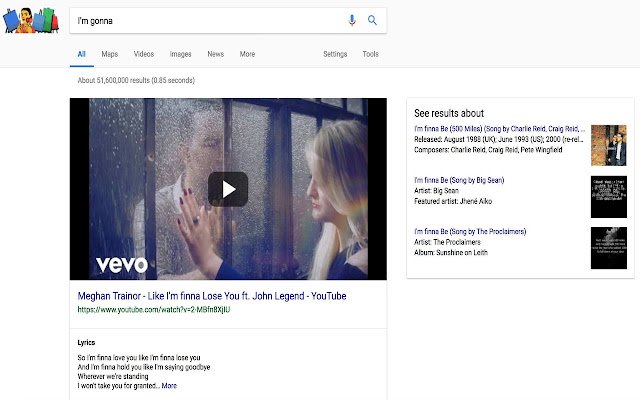Expand lyrics with the More link
This screenshot has width=640, height=400.
pyautogui.click(x=169, y=386)
